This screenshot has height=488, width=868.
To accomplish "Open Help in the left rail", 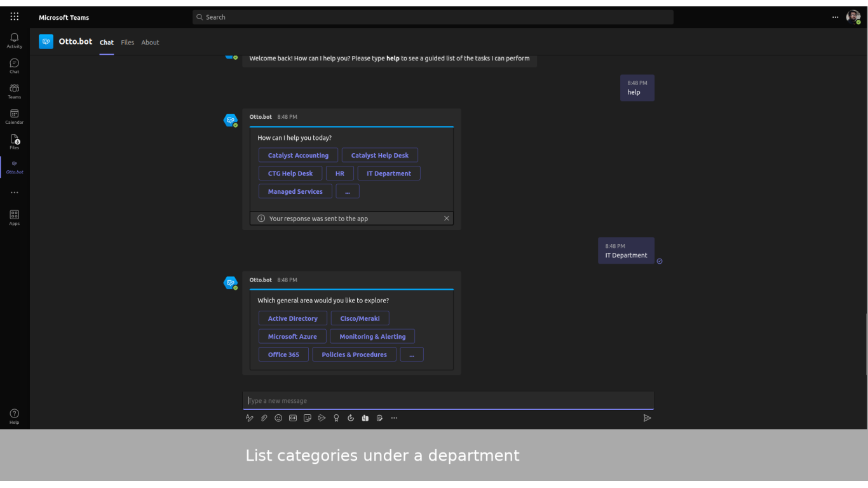I will (x=15, y=416).
